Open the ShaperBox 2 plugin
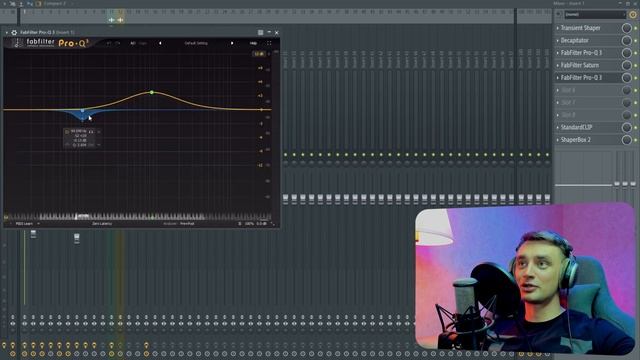 pos(576,140)
